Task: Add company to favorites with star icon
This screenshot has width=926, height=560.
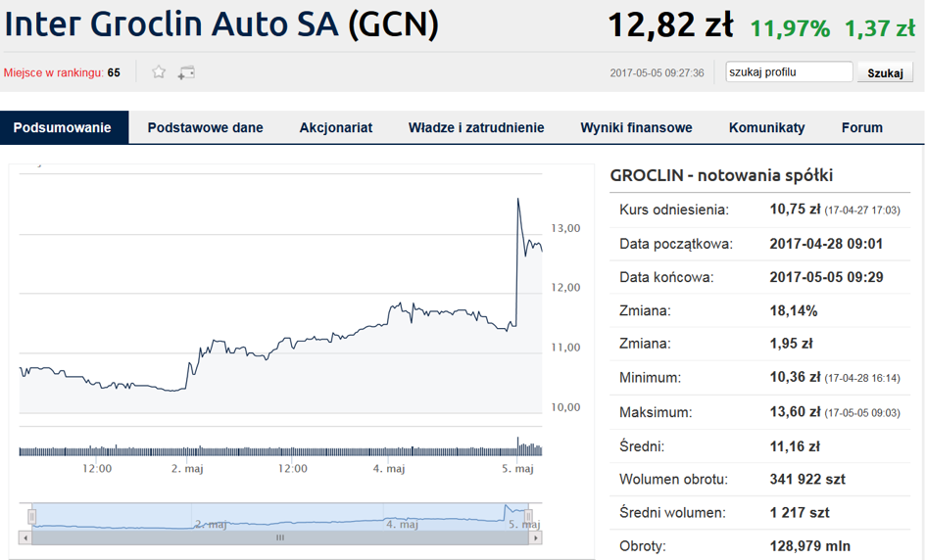Action: tap(159, 72)
